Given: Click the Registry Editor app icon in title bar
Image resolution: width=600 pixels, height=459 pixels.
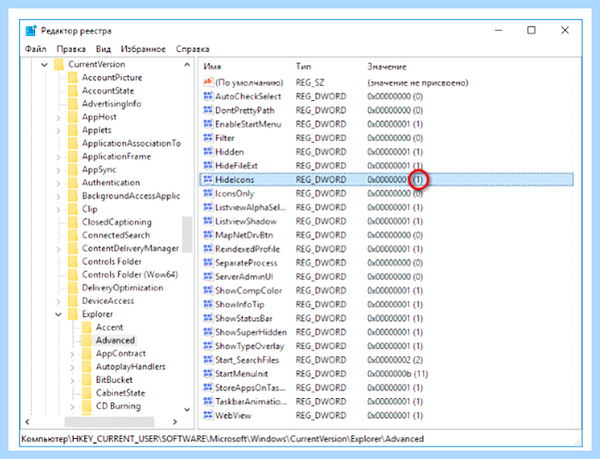Looking at the screenshot, I should 31,31.
